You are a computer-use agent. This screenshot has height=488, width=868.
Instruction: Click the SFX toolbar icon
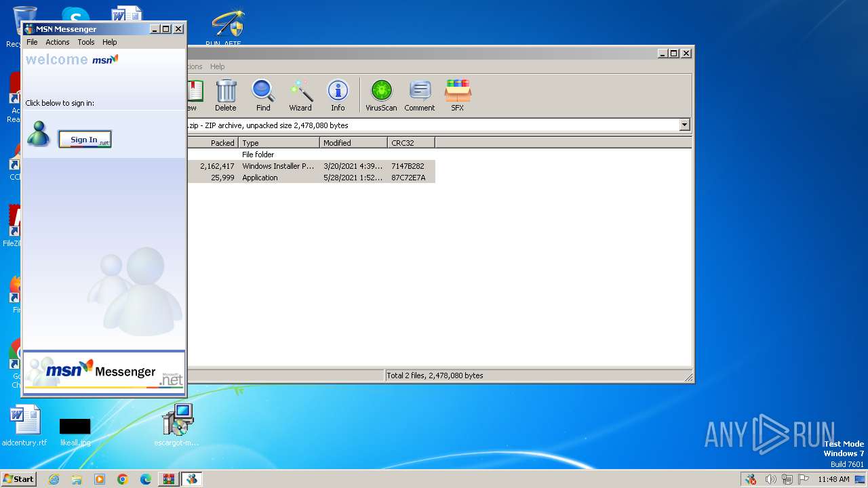[458, 95]
